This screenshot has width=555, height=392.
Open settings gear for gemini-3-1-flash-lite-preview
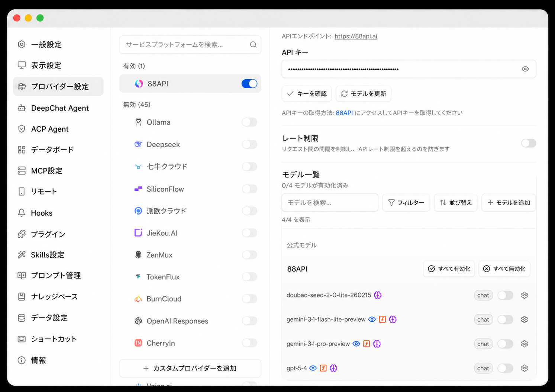(525, 319)
